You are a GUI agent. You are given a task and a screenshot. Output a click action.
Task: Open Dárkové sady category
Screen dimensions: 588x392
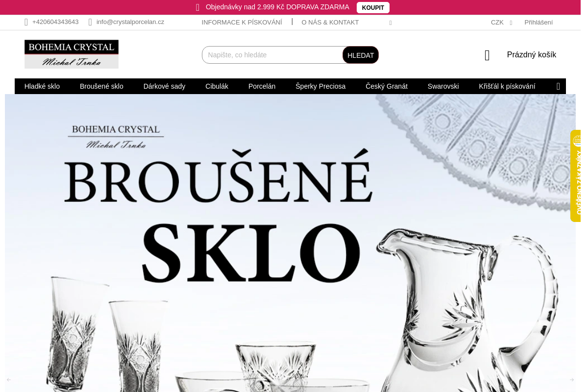pyautogui.click(x=164, y=86)
